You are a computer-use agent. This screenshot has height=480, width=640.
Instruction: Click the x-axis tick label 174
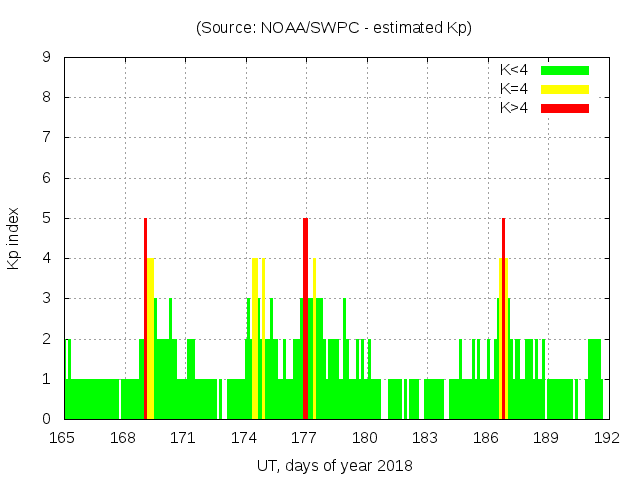244,438
